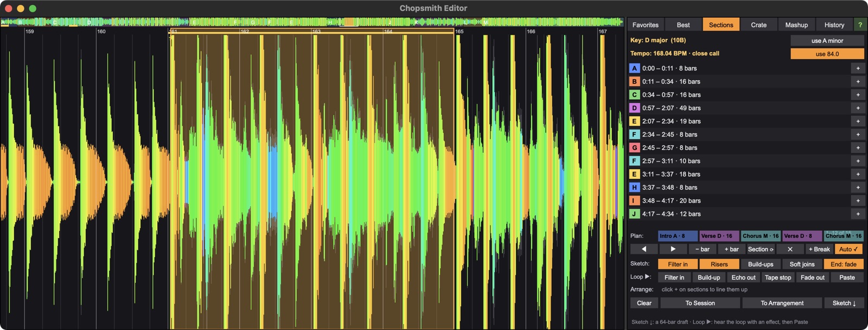Enable the Build-ups sketch option

(761, 264)
